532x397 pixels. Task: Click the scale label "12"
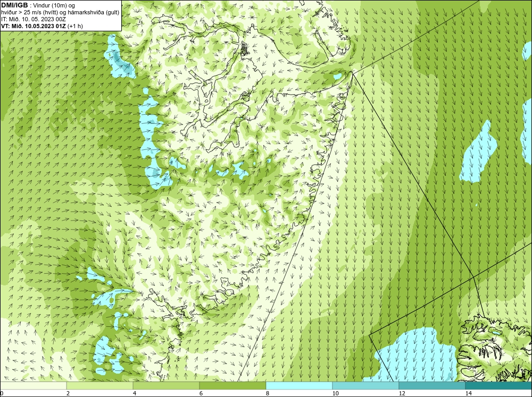point(402,393)
